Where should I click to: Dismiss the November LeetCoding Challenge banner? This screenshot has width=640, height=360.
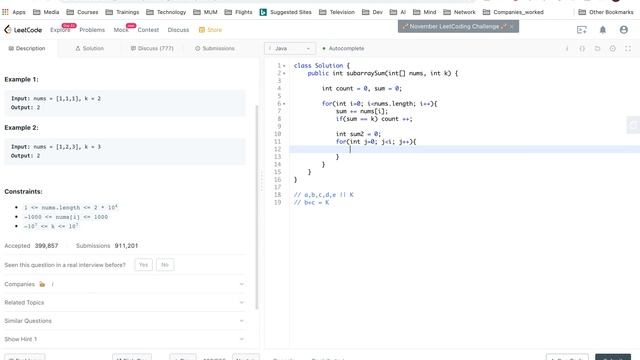click(x=511, y=27)
